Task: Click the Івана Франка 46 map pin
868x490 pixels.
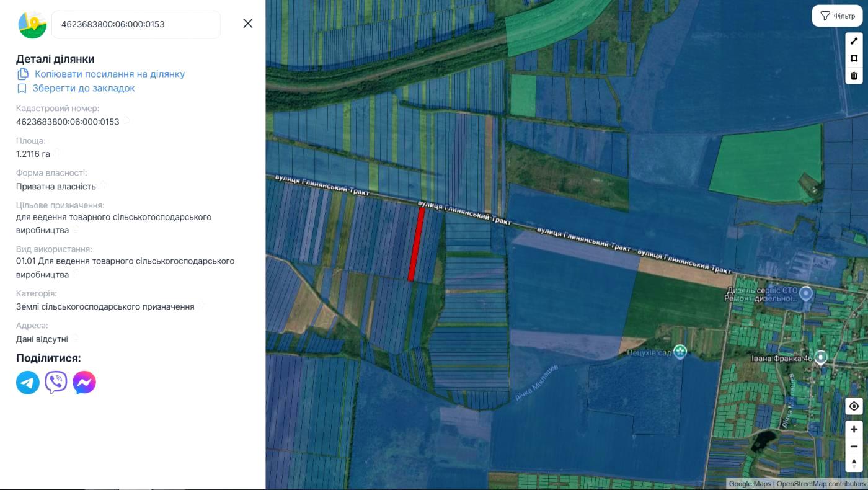Action: pos(821,357)
